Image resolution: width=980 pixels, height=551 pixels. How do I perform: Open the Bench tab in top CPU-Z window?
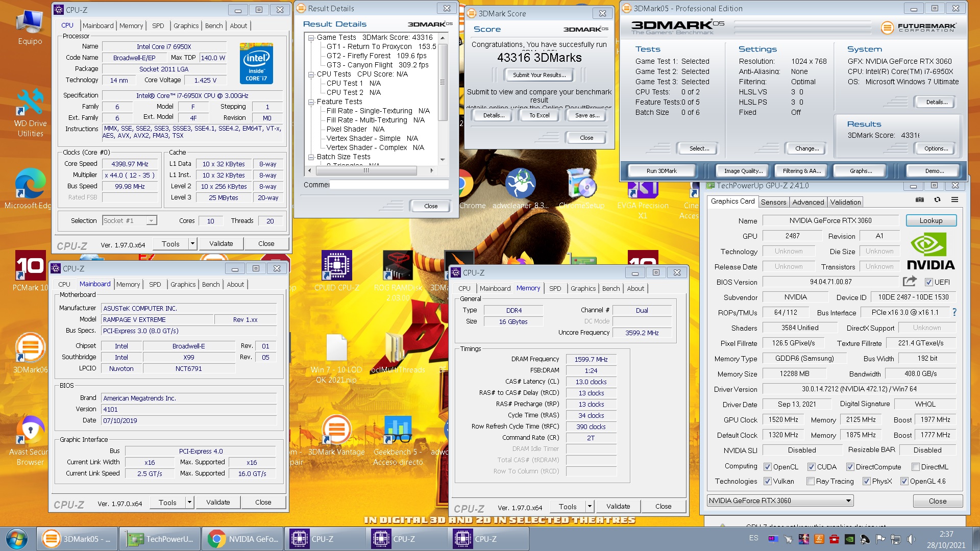214,26
